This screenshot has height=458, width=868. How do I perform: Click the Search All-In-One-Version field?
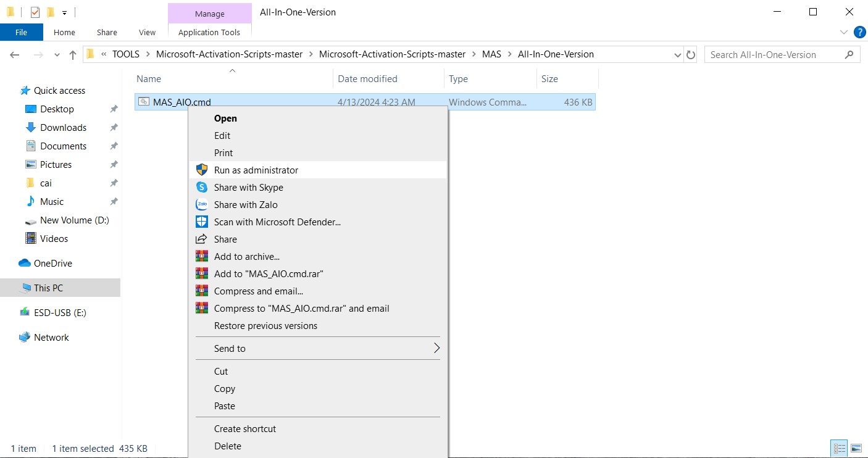click(782, 54)
